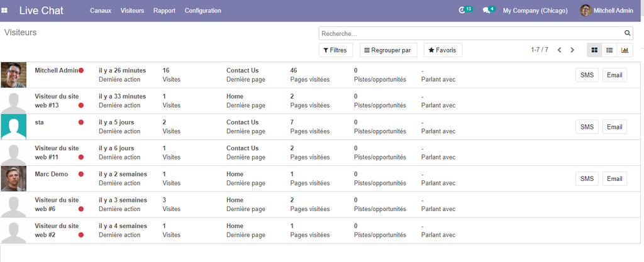Go to previous page of visitors
The image size is (644, 262).
pos(559,50)
